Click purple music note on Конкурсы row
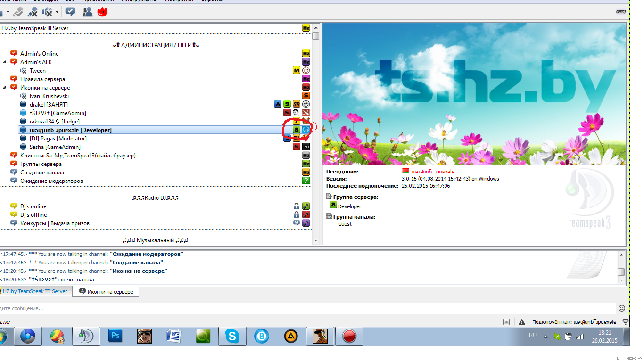The width and height of the screenshot is (644, 362). 306,223
